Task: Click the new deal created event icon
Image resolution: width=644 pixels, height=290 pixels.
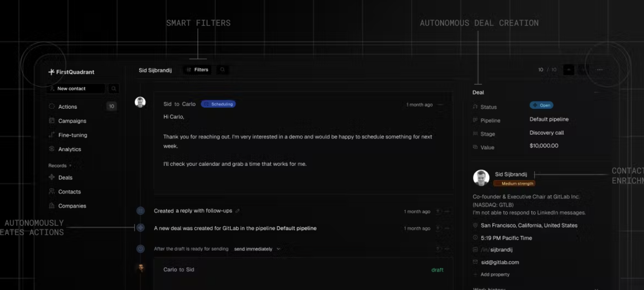Action: tap(140, 228)
